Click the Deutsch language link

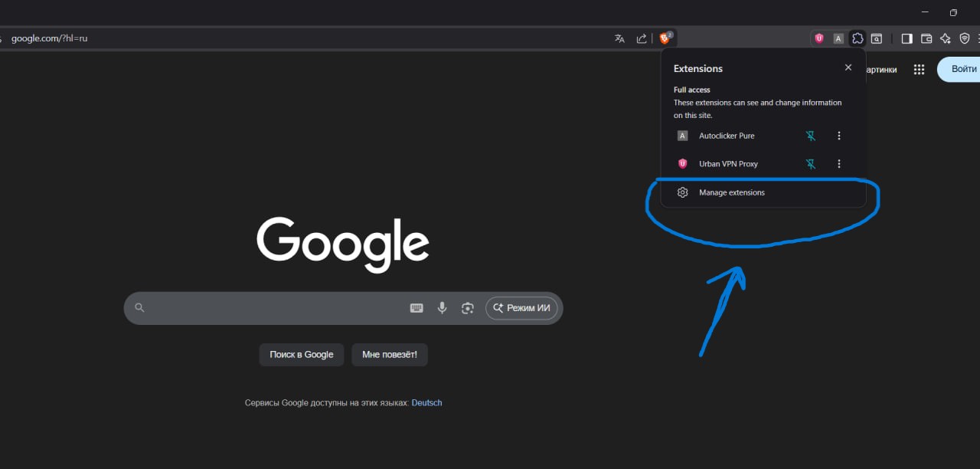[x=426, y=402]
